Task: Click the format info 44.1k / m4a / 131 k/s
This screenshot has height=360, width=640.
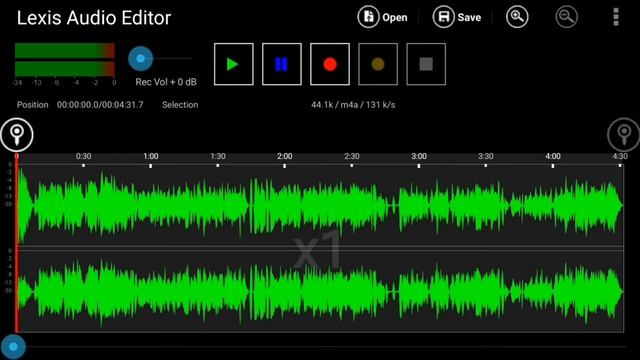Action: pyautogui.click(x=353, y=105)
